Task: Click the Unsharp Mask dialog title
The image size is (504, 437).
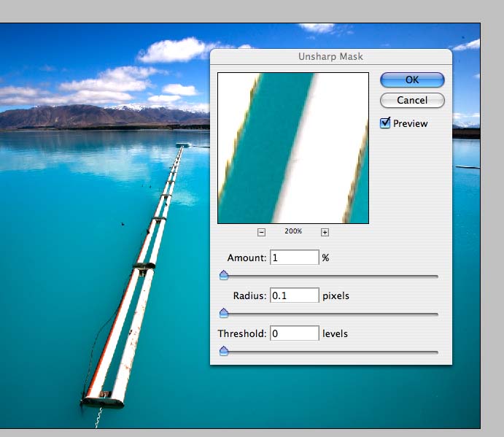Action: 330,57
